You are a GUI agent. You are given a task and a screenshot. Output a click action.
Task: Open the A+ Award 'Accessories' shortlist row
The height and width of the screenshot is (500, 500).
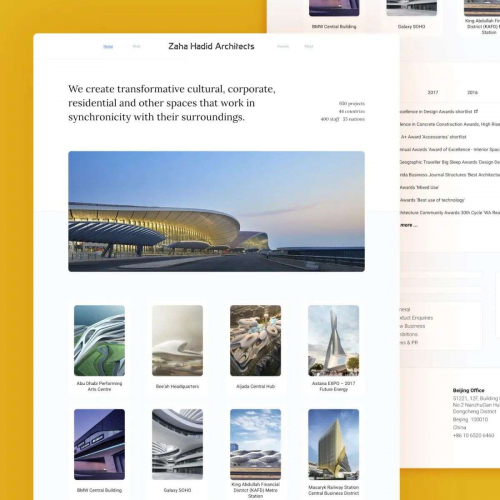click(433, 137)
